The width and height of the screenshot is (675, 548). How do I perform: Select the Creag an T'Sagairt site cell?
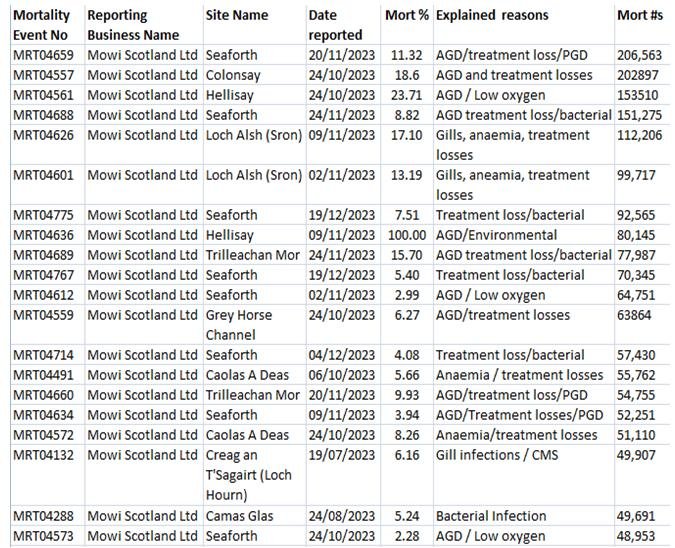coord(248,475)
